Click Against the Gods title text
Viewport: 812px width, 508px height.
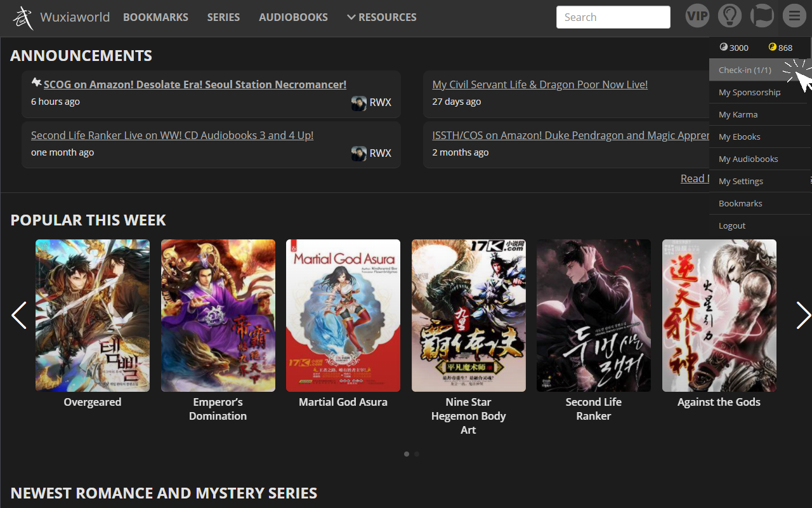click(719, 402)
